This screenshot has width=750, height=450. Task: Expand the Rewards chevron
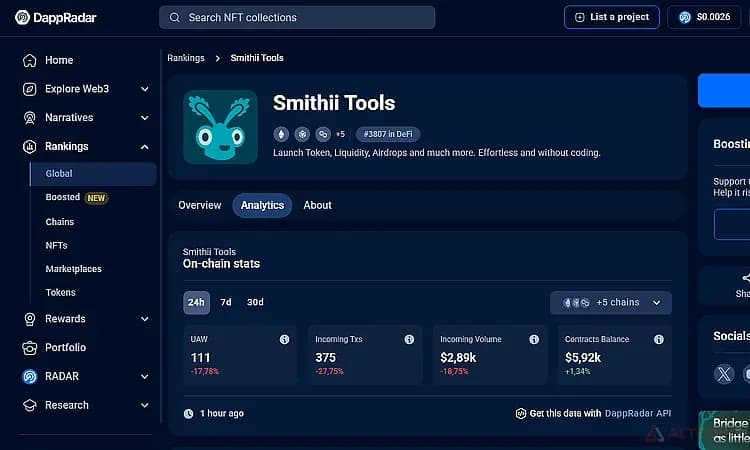(x=144, y=319)
